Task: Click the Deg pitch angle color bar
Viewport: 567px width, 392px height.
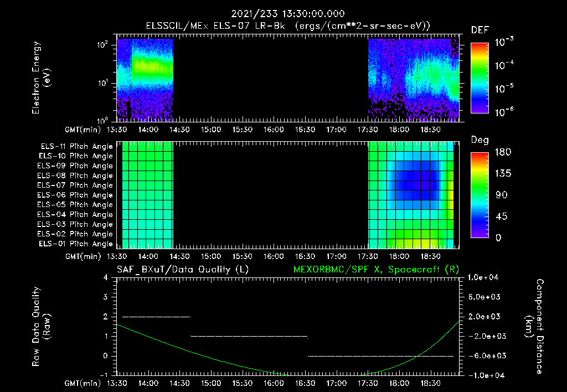Action: tap(480, 195)
